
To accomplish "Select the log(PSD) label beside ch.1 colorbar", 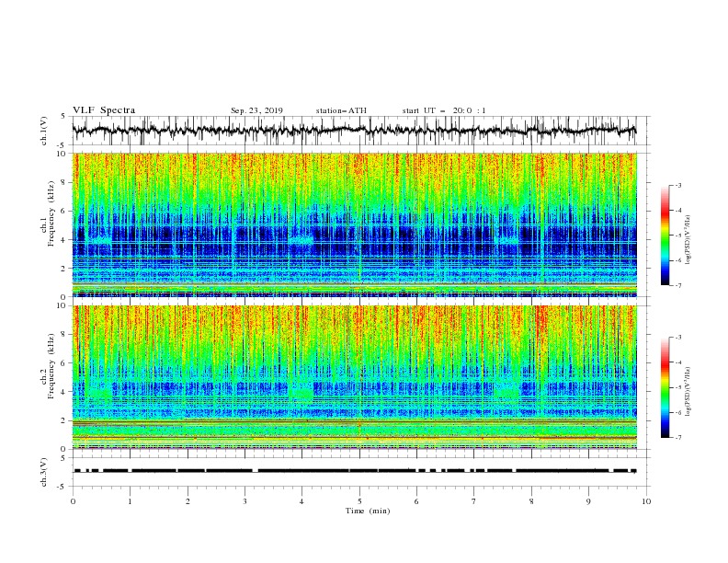I will [688, 240].
